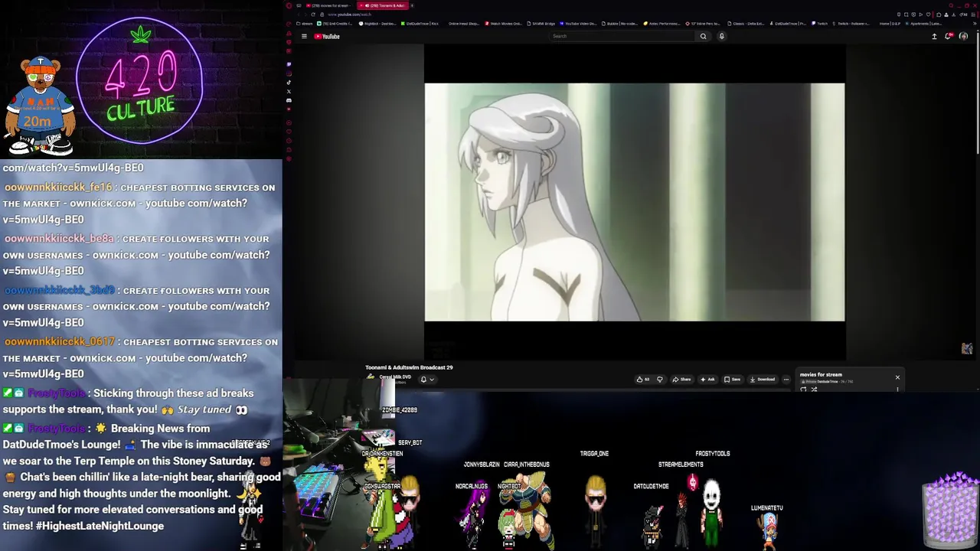Click the video player frame
980x551 pixels.
pos(635,202)
